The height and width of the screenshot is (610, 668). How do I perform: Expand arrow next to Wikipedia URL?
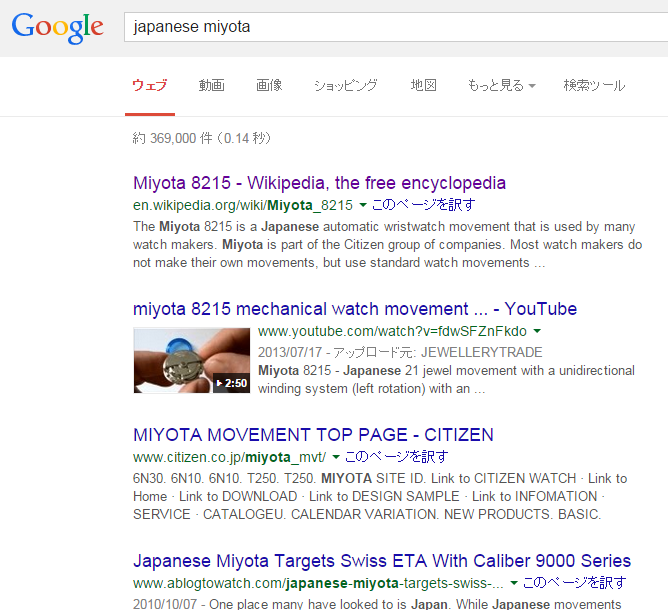(363, 205)
